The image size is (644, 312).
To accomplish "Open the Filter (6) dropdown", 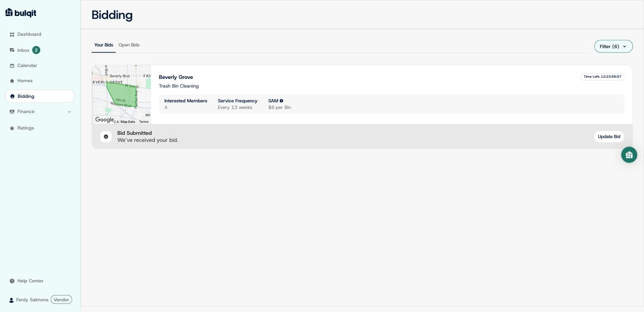I will [x=613, y=46].
